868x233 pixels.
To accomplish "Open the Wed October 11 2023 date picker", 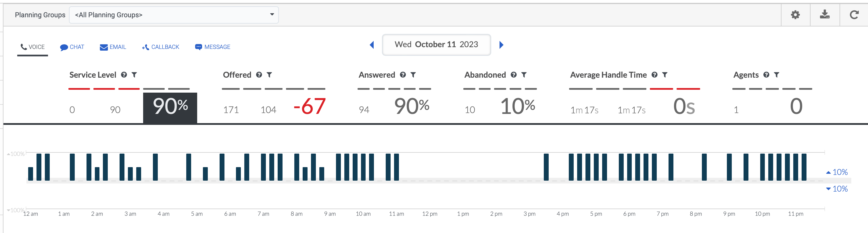I will 436,45.
